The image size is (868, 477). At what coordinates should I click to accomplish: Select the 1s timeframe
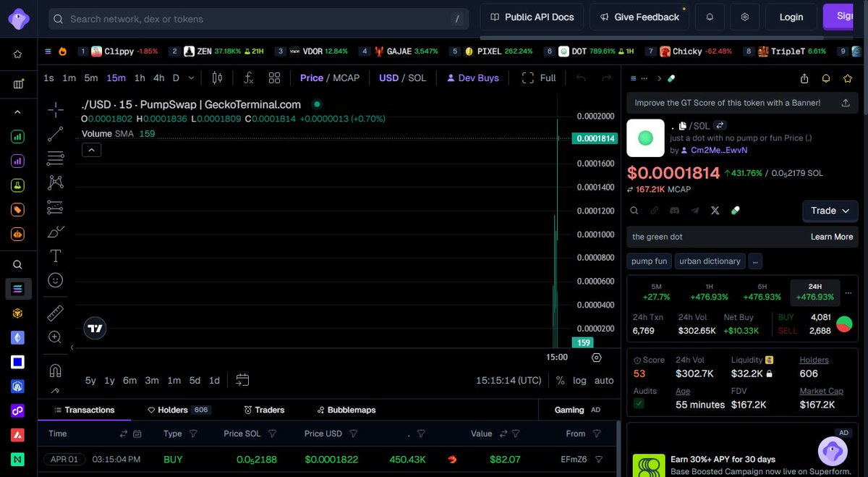48,77
